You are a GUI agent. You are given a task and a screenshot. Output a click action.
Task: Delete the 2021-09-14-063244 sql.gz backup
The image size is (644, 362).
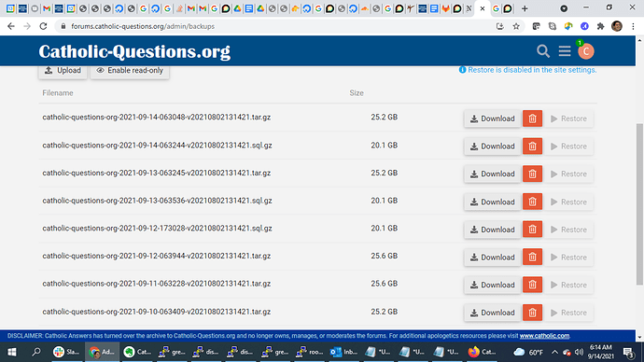pos(532,146)
